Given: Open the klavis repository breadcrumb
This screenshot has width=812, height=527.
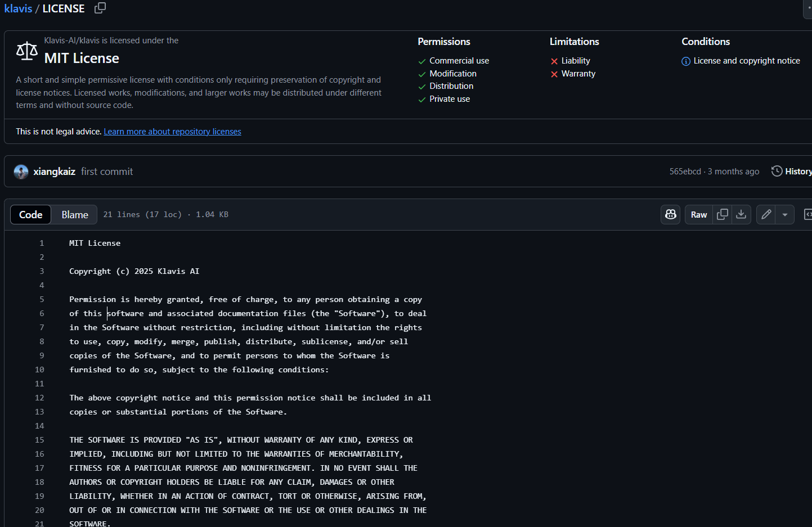Looking at the screenshot, I should (18, 8).
